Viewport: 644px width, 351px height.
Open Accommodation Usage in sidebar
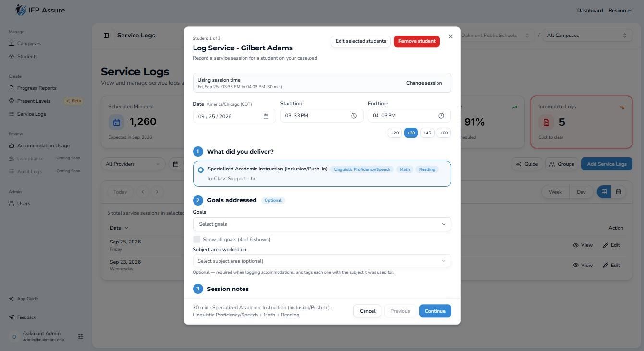tap(43, 146)
